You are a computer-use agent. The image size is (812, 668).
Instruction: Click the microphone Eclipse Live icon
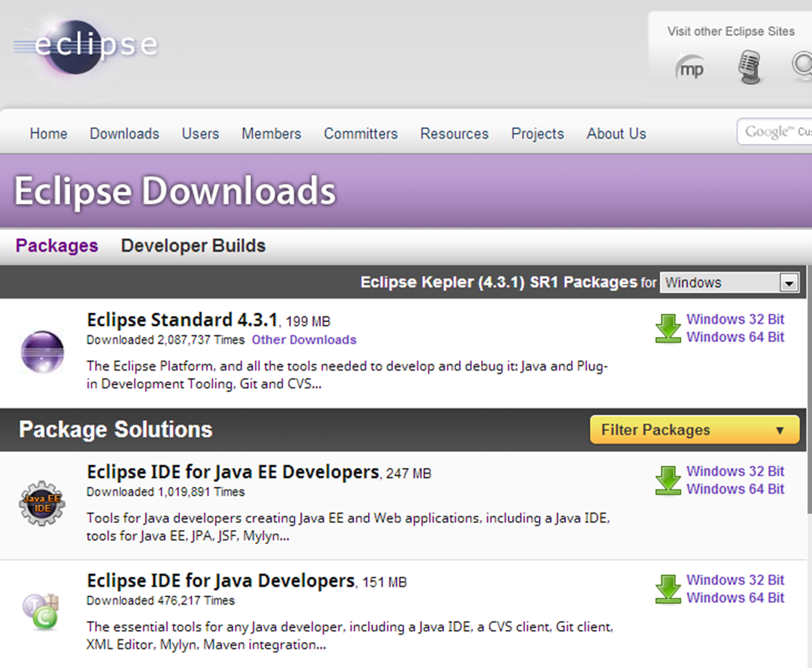(x=749, y=66)
